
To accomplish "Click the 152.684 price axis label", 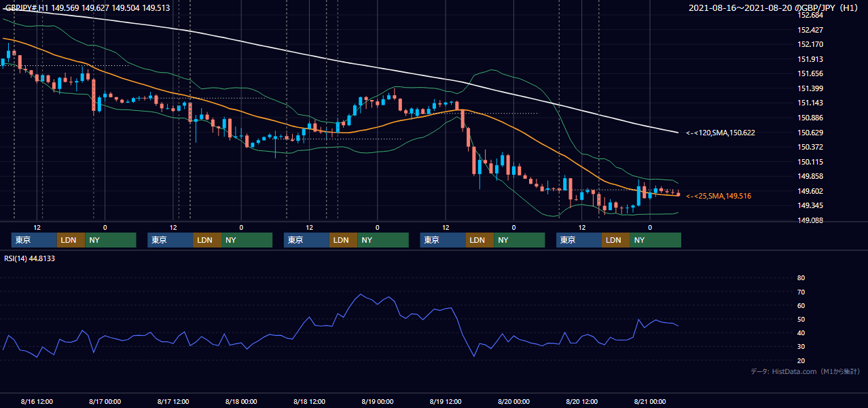I will pos(810,16).
